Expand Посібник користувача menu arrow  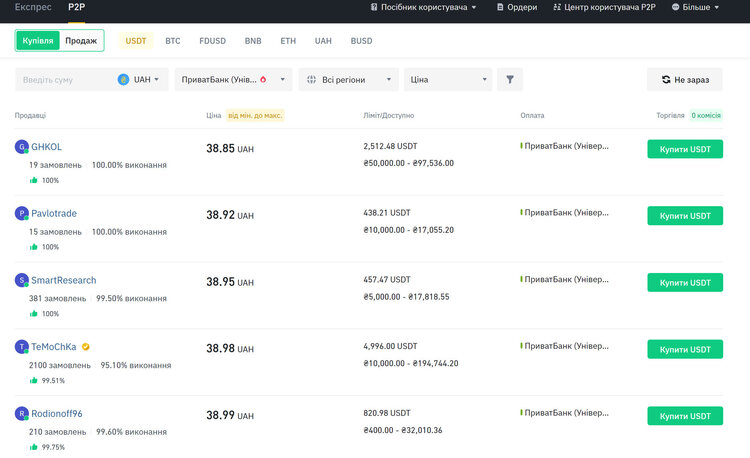(474, 7)
